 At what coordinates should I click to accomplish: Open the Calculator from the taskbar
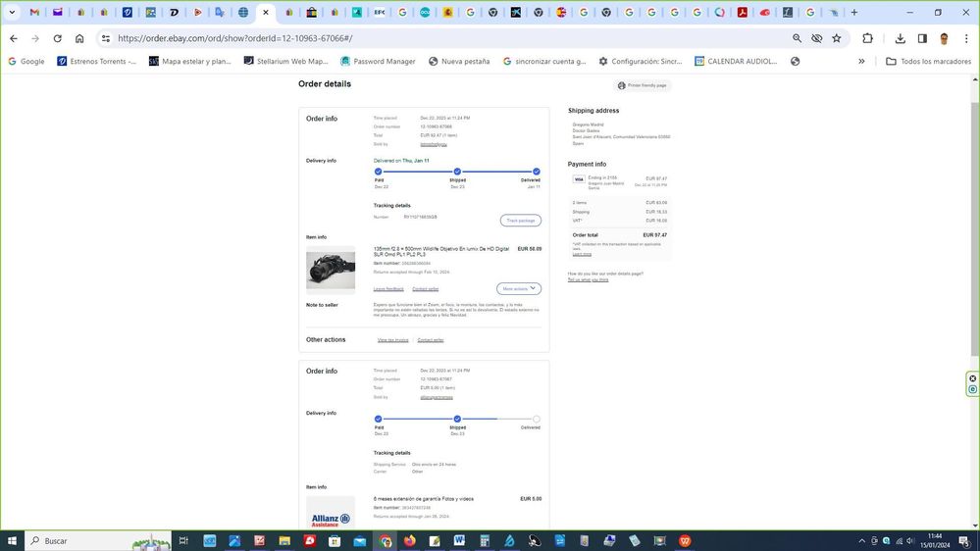(x=485, y=540)
